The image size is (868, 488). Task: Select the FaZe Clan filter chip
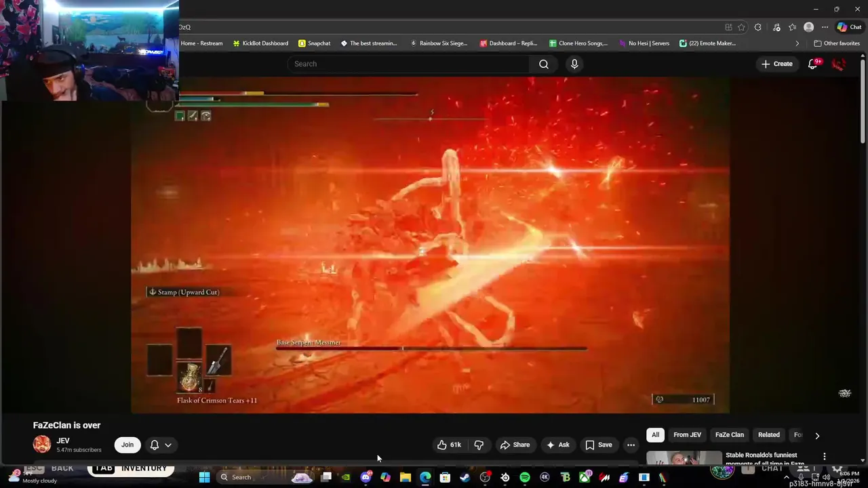730,435
